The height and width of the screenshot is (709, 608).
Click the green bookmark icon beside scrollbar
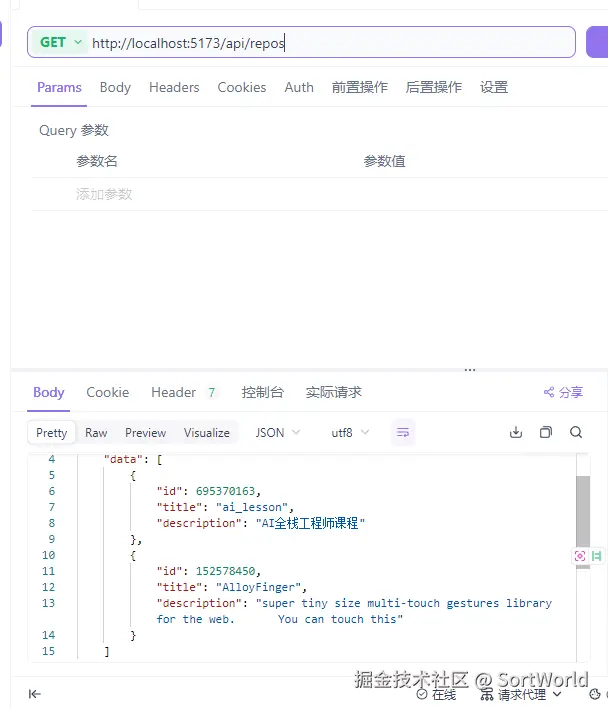(x=597, y=556)
